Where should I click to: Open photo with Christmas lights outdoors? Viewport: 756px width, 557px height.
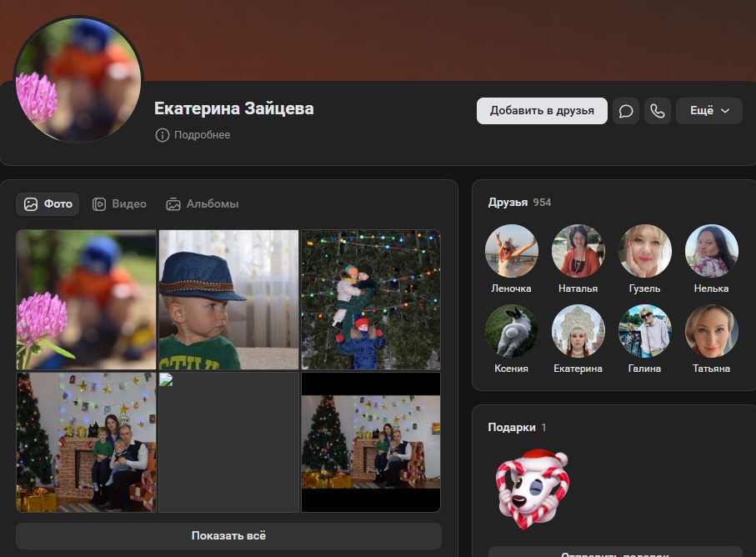[x=371, y=299]
